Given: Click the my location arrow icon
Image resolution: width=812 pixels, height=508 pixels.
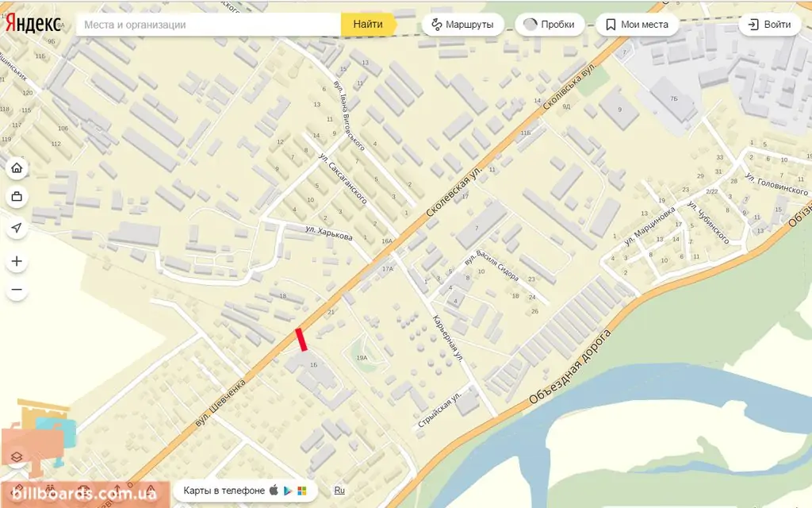Looking at the screenshot, I should click(17, 228).
